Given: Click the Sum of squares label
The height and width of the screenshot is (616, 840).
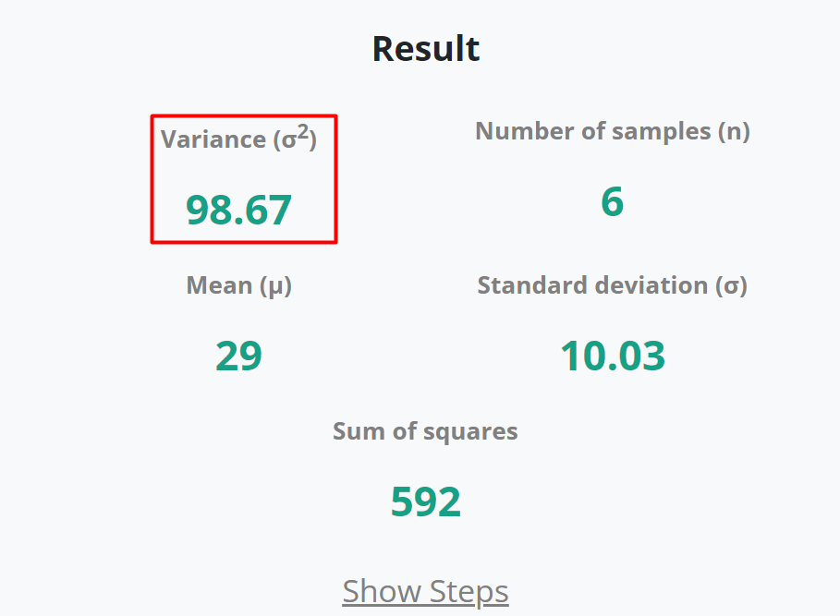Looking at the screenshot, I should coord(425,430).
